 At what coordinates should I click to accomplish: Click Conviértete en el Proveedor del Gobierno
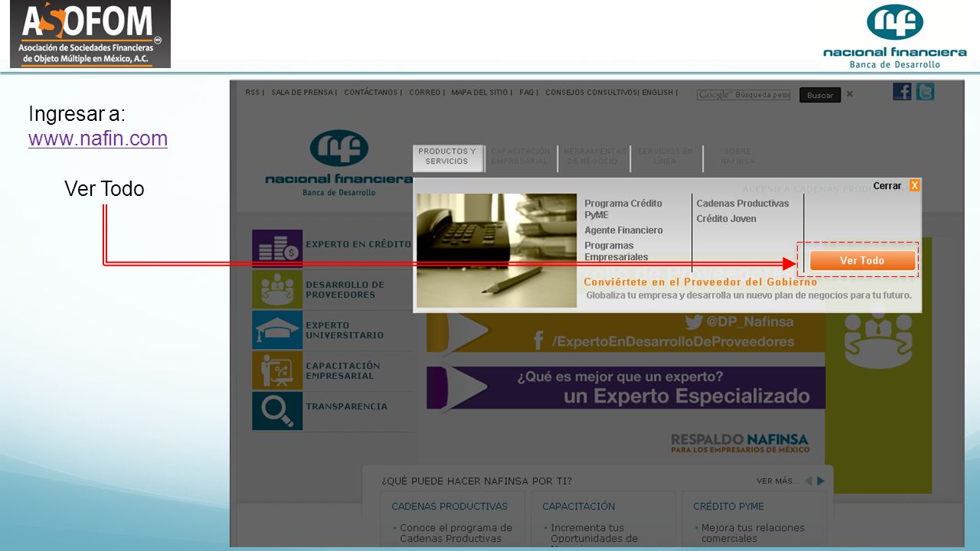click(x=701, y=282)
